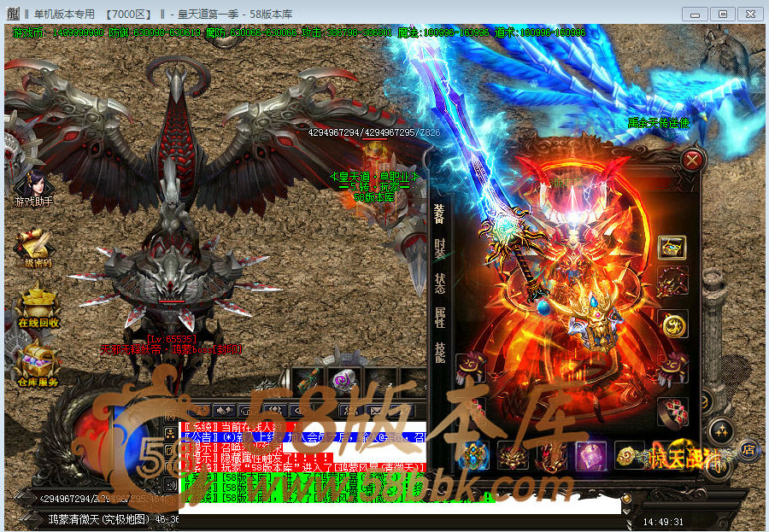Click the eye view toolbar button
Image resolution: width=769 pixels, height=532 pixels.
pos(301,410)
